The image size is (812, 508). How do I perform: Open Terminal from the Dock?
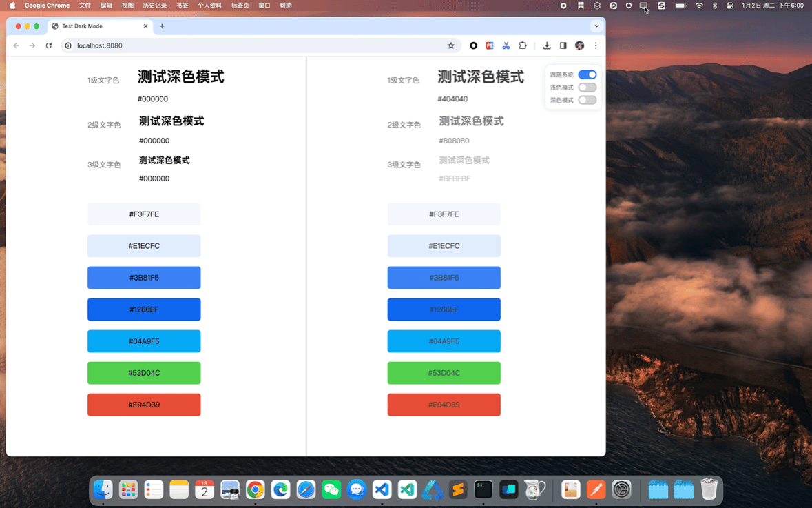coord(483,489)
